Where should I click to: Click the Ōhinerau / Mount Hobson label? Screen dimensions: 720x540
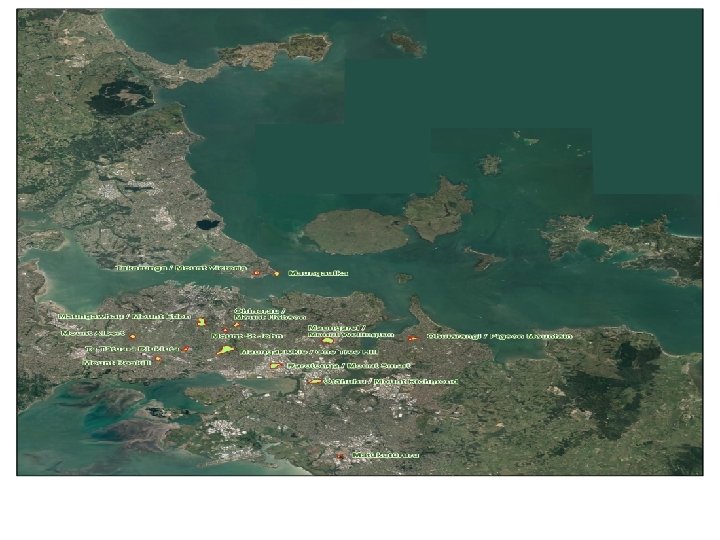pyautogui.click(x=269, y=314)
